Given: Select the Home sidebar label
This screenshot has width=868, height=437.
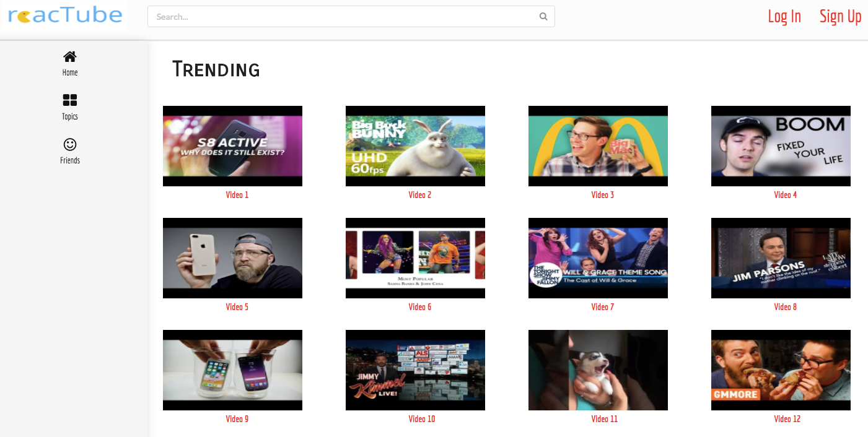Looking at the screenshot, I should (x=70, y=72).
